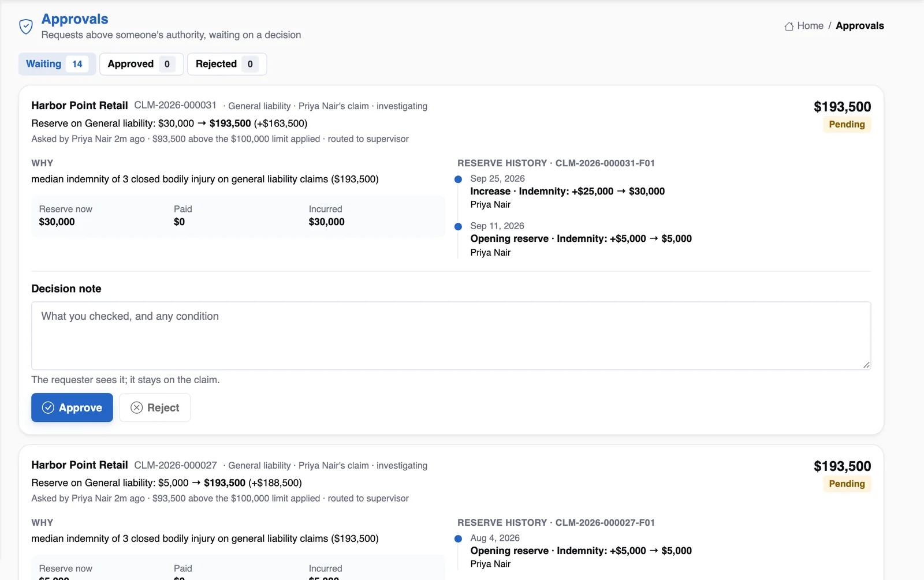Click the X circle icon on Reject button

(137, 407)
